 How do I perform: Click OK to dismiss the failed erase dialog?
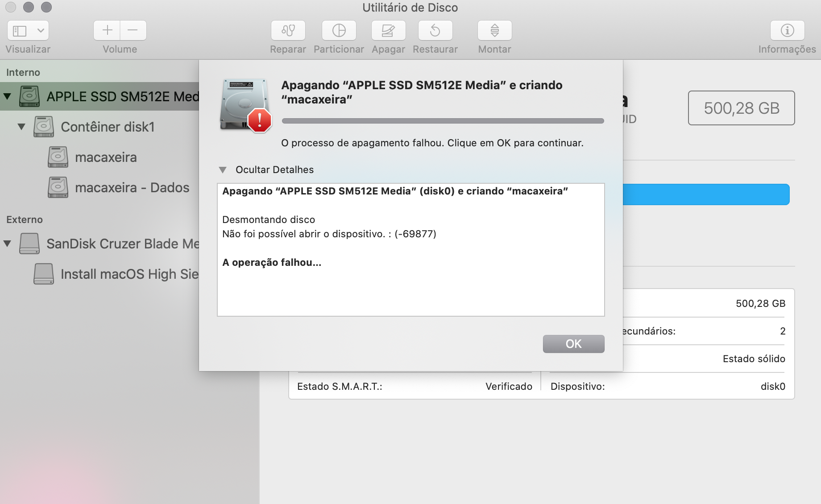(573, 344)
